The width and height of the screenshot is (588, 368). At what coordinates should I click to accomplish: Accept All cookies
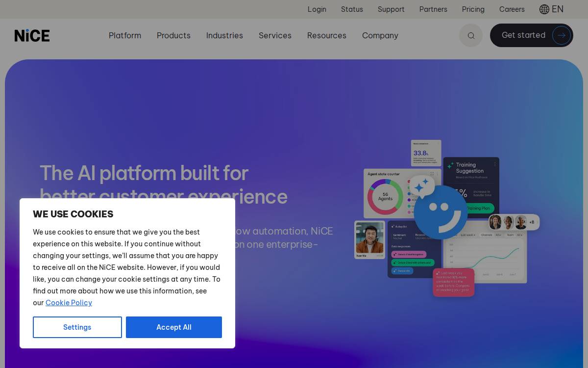174,327
